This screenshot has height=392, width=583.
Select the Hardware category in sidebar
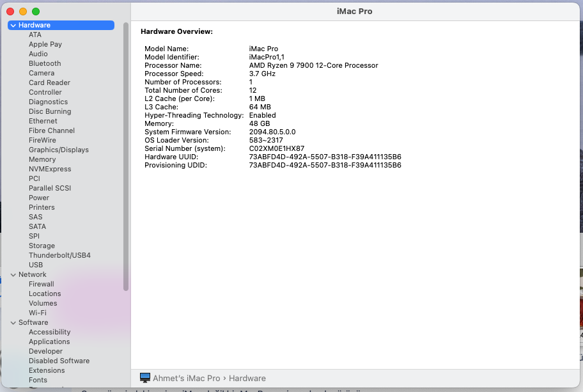pos(61,26)
